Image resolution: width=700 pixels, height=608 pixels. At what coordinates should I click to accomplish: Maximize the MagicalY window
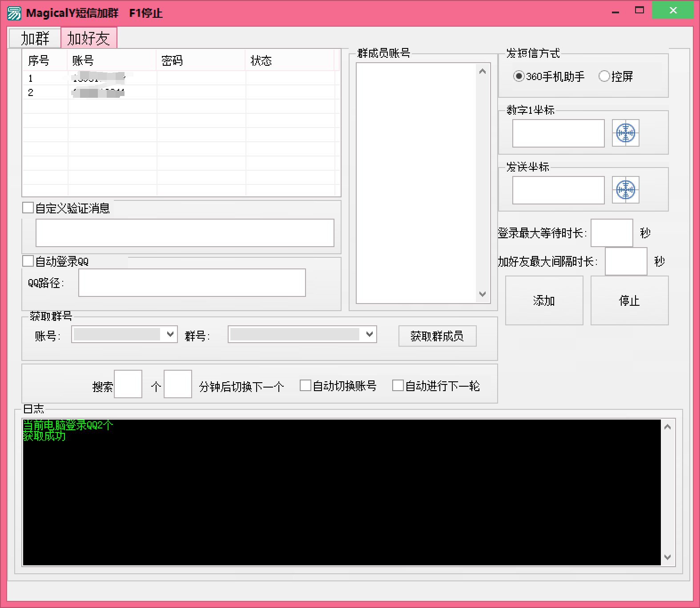click(x=640, y=10)
